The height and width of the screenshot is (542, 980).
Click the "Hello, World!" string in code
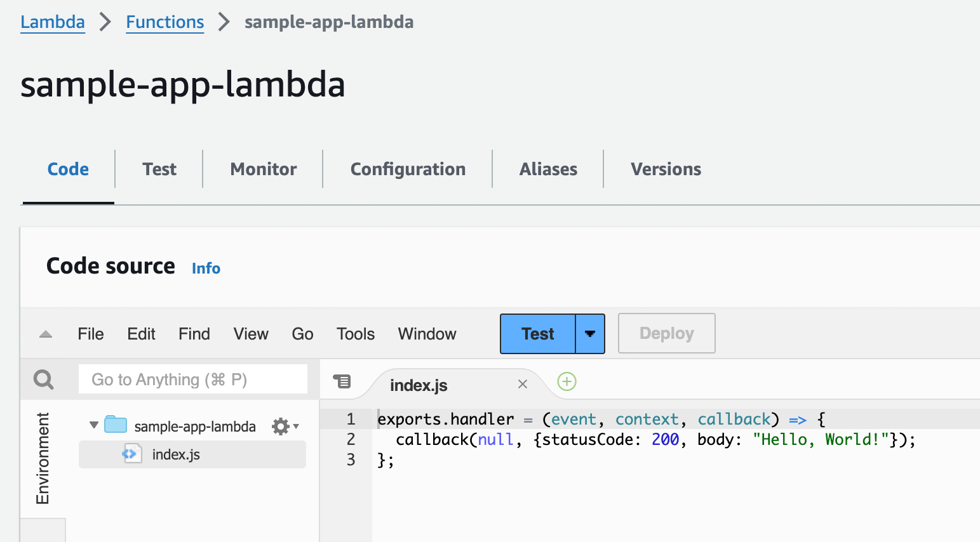tap(821, 439)
